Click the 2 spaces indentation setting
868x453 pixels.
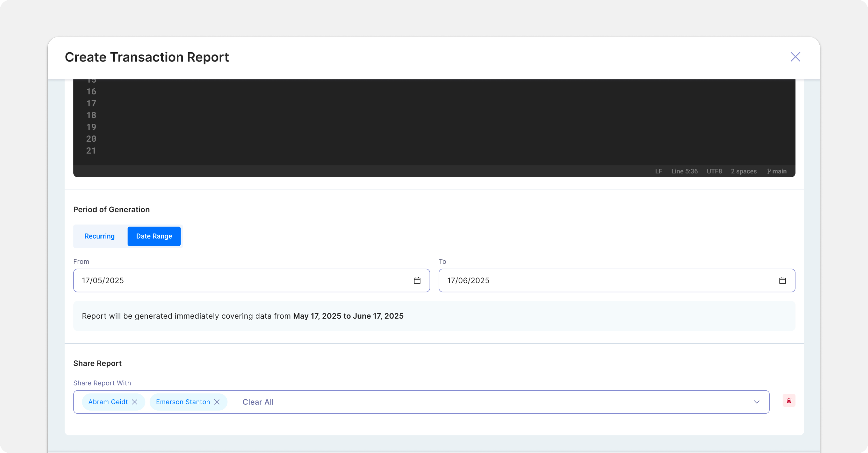click(x=743, y=171)
